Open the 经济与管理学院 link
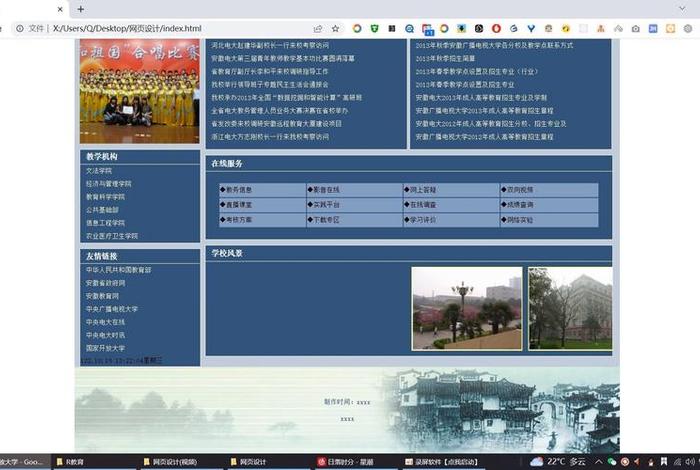This screenshot has width=700, height=470. [108, 184]
